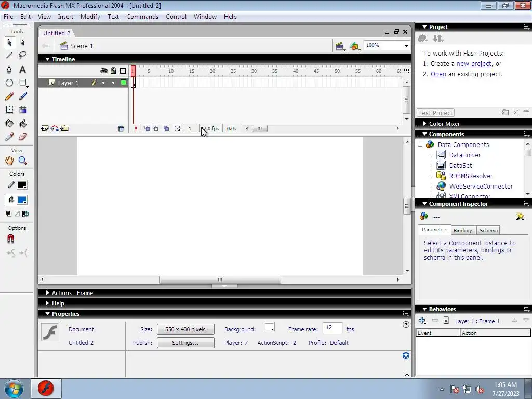532x399 pixels.
Task: Expand the Color Mixer panel
Action: pos(424,124)
